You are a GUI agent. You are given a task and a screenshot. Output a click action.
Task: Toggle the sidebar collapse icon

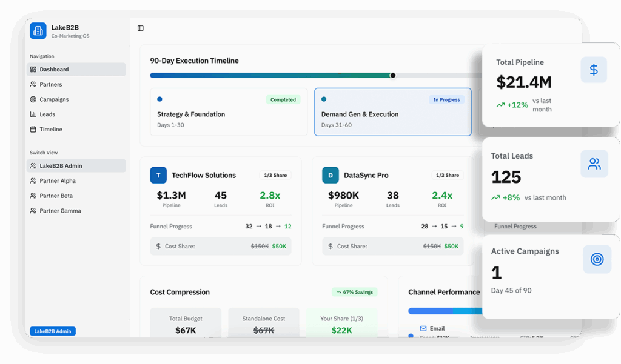point(141,28)
